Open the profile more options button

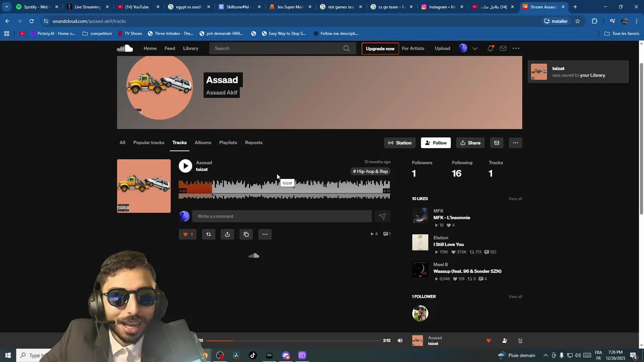[x=515, y=143]
